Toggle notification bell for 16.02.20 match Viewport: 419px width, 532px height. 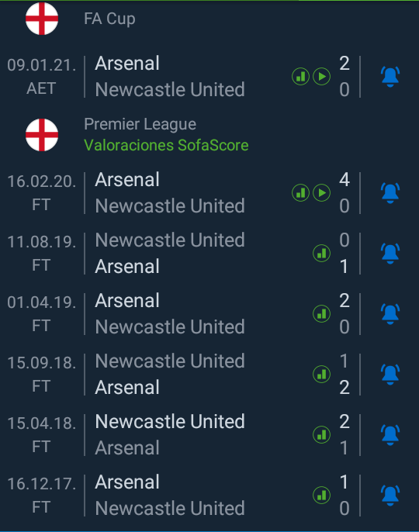click(x=390, y=192)
